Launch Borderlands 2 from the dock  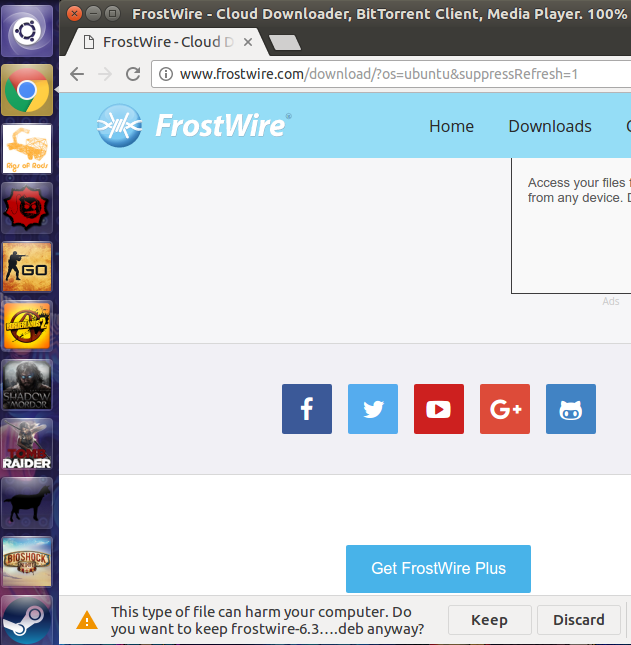pyautogui.click(x=27, y=326)
